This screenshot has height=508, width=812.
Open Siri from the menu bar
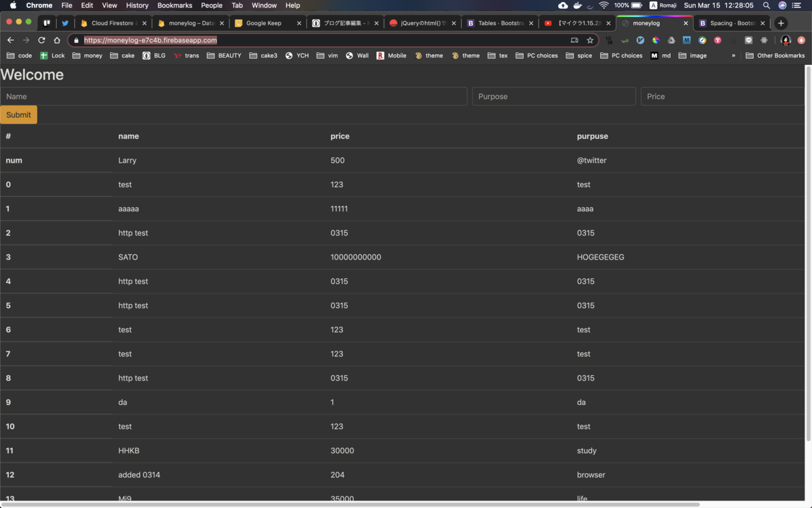[x=782, y=5]
